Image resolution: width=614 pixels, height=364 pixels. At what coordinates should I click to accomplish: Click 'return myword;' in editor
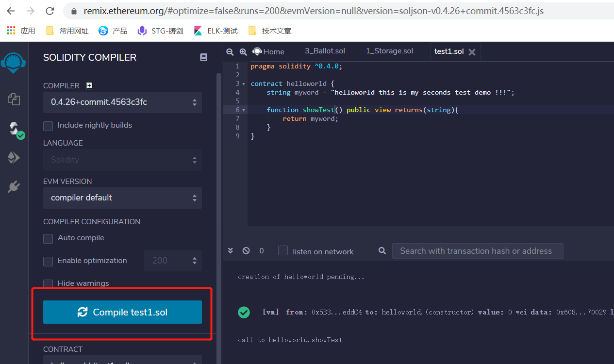pyautogui.click(x=310, y=118)
